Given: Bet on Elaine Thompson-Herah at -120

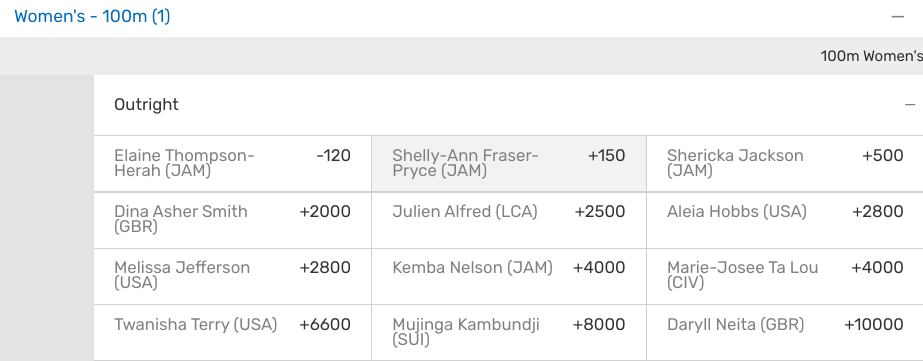Looking at the screenshot, I should pos(233,164).
